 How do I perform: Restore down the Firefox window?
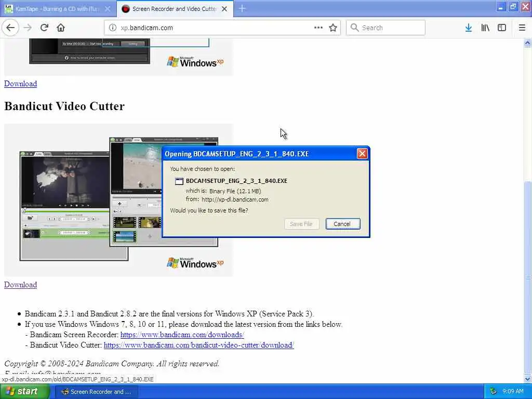(x=513, y=7)
